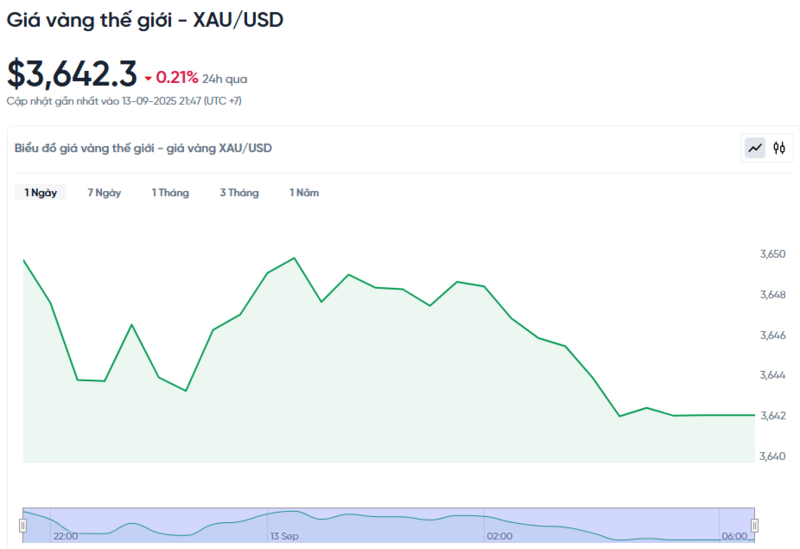Switch to line chart view icon
Viewport: 800px width, 549px height.
coord(755,148)
